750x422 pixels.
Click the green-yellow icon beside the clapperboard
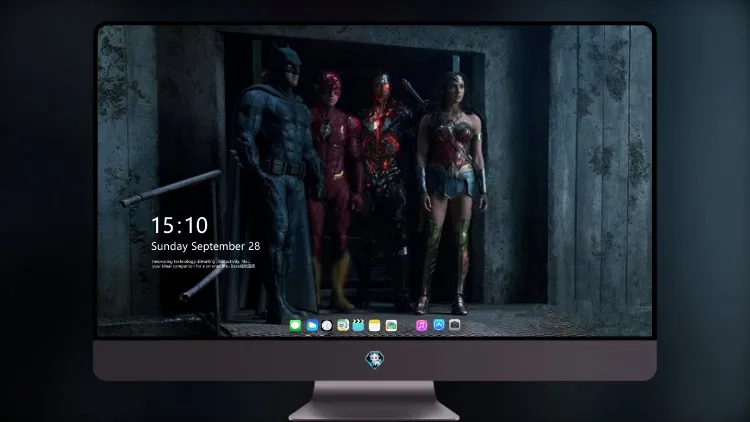(x=343, y=325)
